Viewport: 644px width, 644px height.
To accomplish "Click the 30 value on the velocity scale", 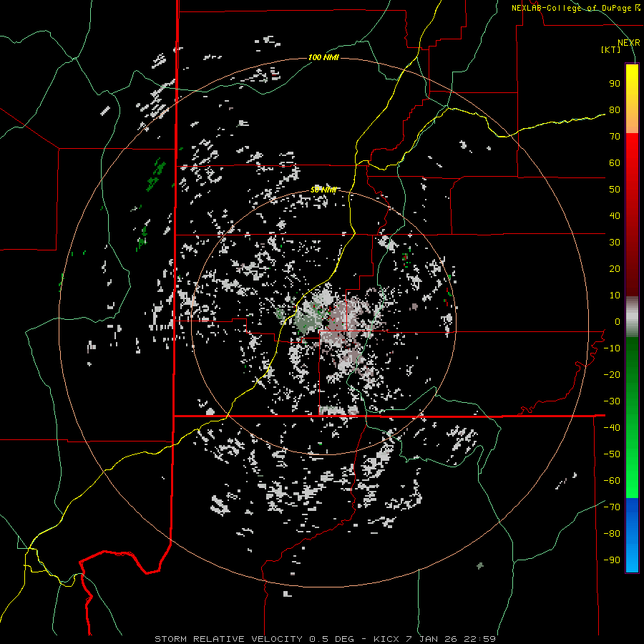I will (x=615, y=243).
